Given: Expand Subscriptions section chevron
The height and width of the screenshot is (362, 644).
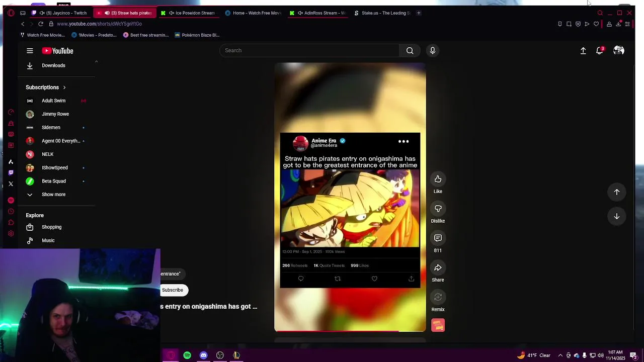Looking at the screenshot, I should click(x=64, y=87).
